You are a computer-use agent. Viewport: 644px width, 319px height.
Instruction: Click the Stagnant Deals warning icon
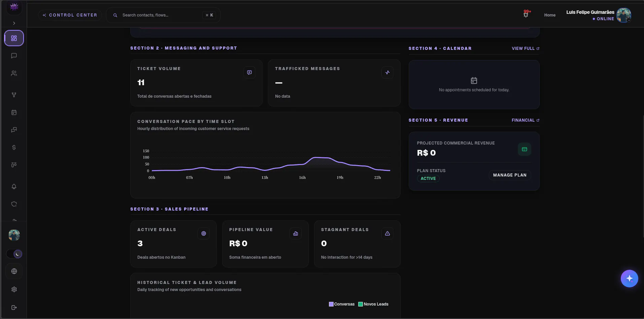click(x=387, y=233)
